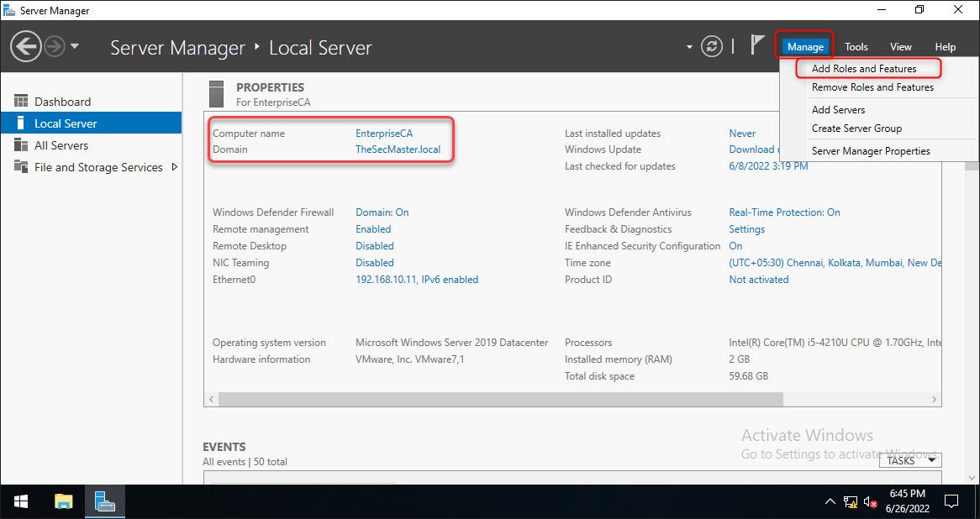This screenshot has width=980, height=519.
Task: Click the Dashboard grid icon
Action: pyautogui.click(x=21, y=101)
